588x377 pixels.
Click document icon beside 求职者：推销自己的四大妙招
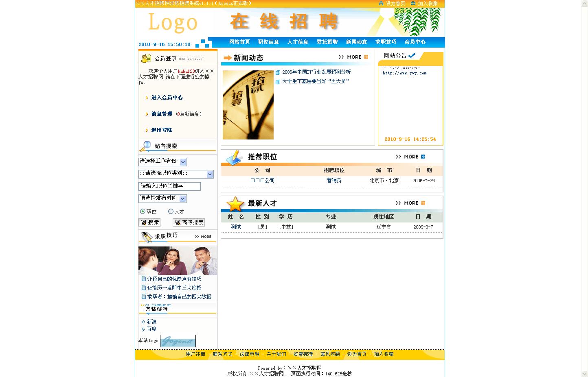pos(144,297)
